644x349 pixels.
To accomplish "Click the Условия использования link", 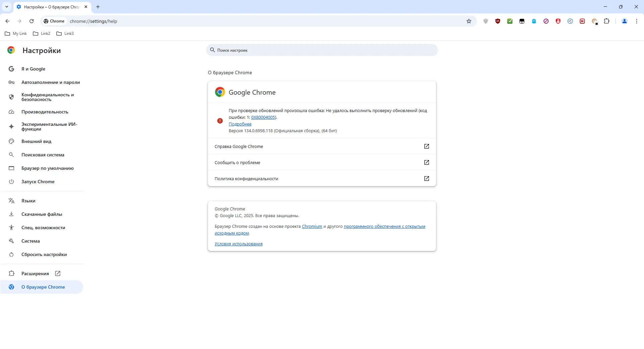I will [x=238, y=244].
